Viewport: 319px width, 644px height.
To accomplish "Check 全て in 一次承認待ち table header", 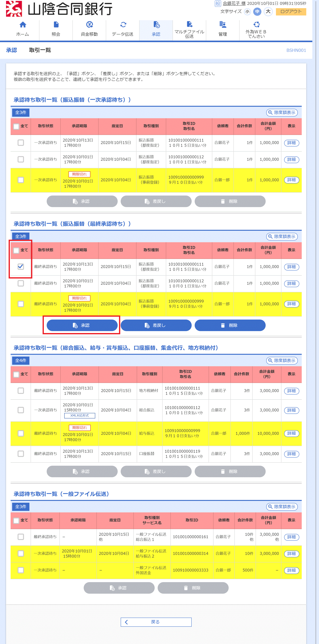I will click(16, 126).
